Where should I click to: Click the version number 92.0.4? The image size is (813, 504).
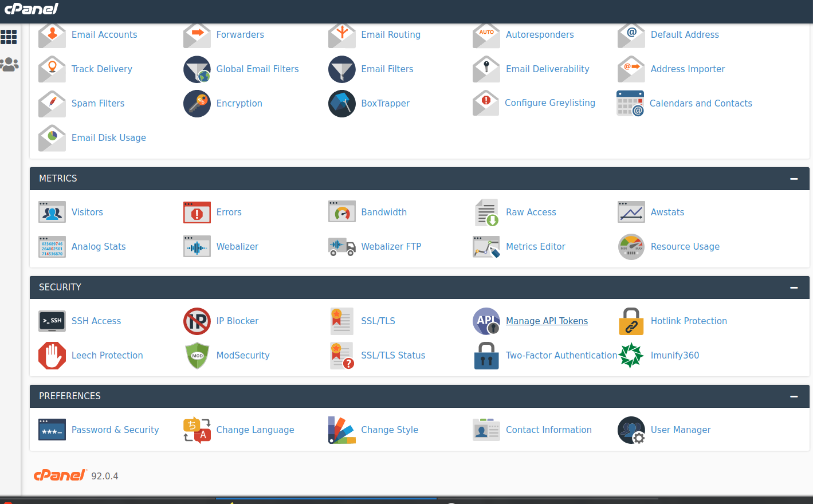105,476
